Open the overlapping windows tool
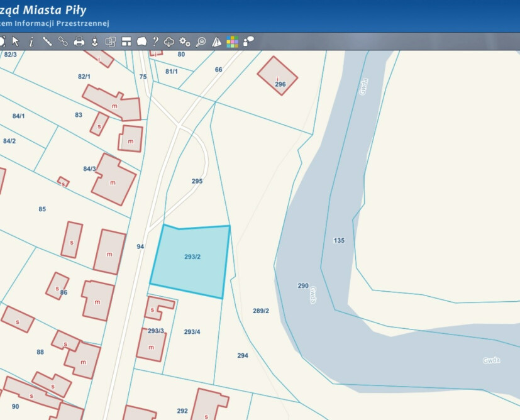The image size is (520, 420). click(110, 41)
